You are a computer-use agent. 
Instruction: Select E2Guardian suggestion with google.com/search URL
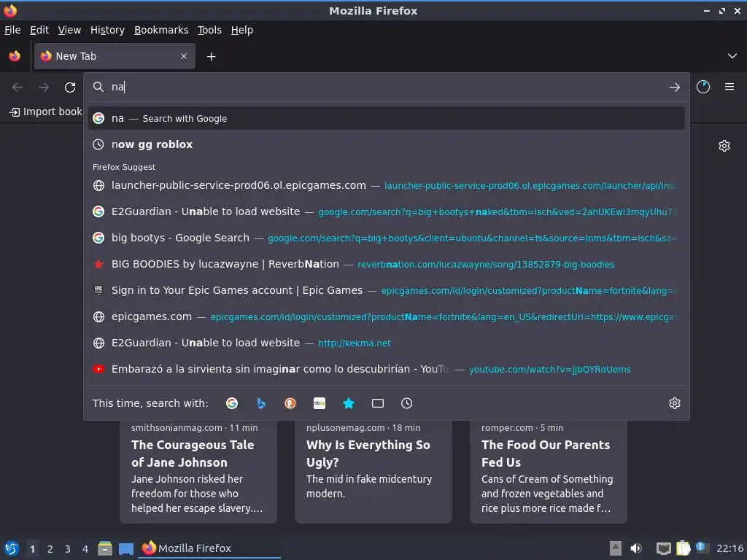tap(387, 212)
